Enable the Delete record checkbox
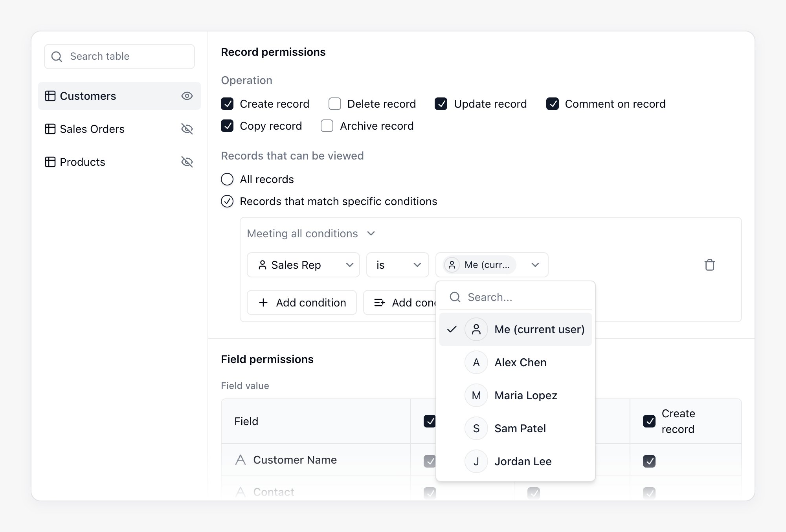Screen dimensions: 786x532 tap(335, 104)
